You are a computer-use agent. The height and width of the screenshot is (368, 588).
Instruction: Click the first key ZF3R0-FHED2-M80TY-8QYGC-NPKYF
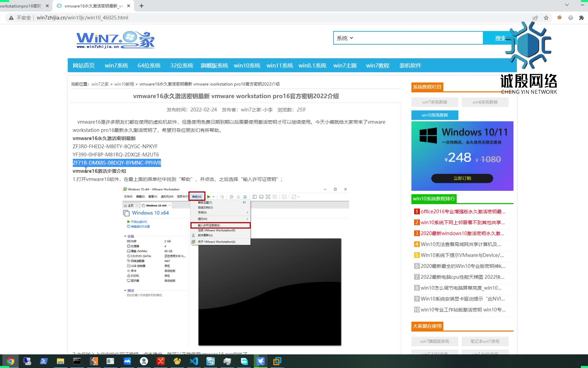tap(115, 147)
